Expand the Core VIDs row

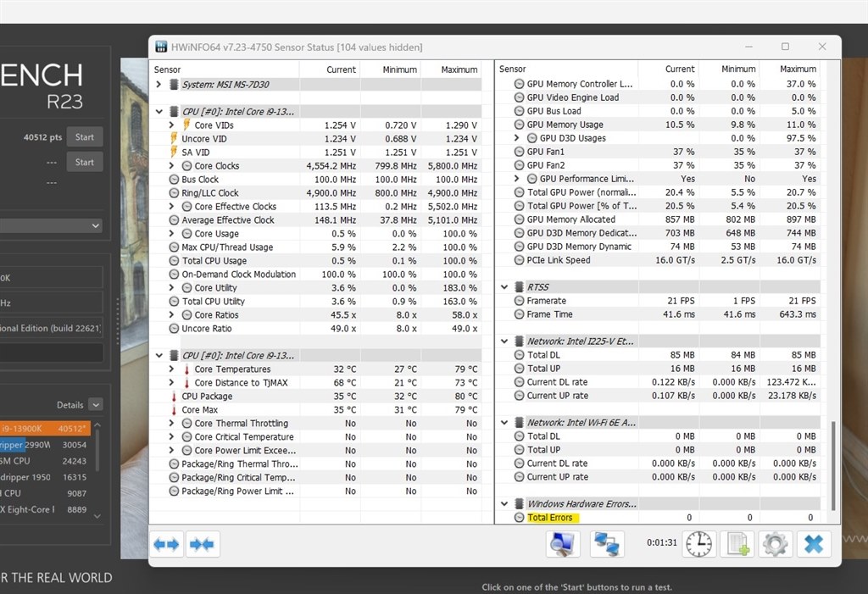[171, 125]
